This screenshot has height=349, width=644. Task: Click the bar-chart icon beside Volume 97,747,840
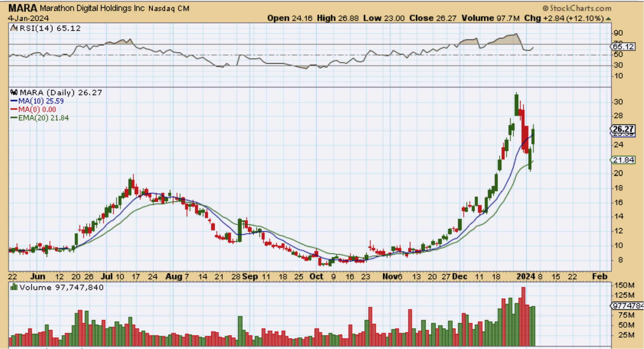click(14, 287)
